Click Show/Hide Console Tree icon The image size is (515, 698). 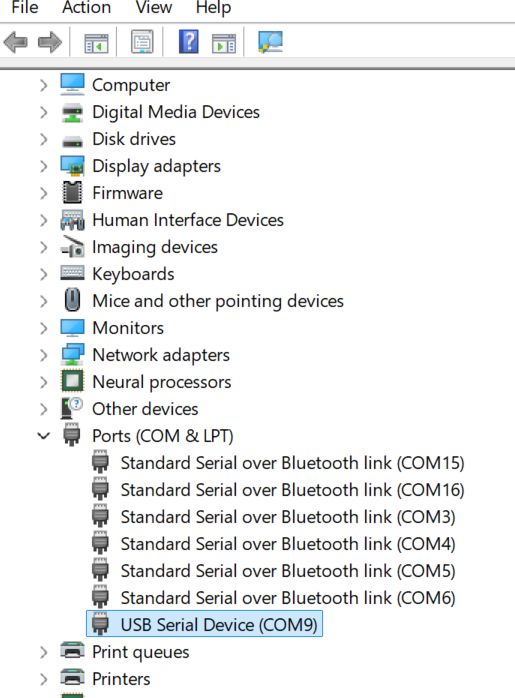[96, 43]
